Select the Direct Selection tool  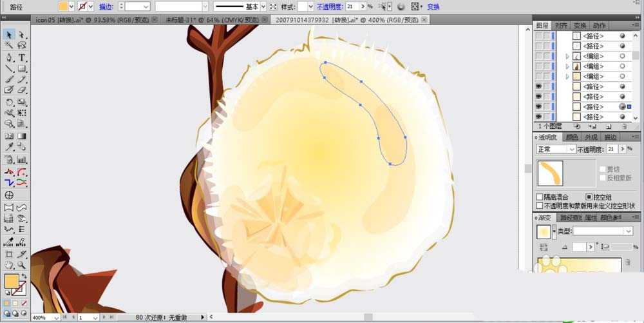(x=22, y=35)
